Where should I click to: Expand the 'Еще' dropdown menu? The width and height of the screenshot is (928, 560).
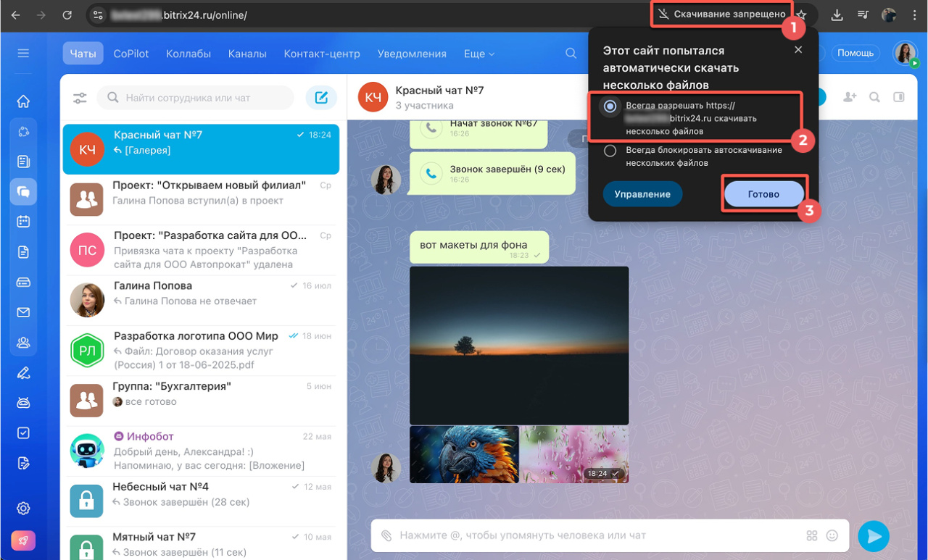(479, 54)
